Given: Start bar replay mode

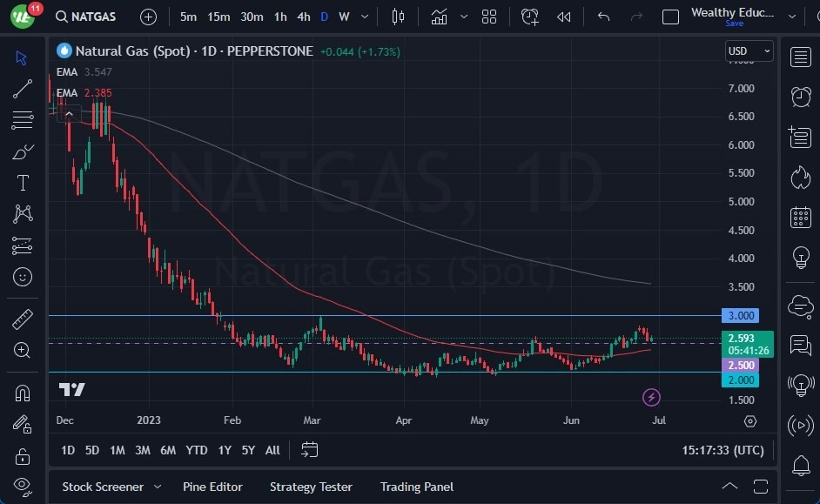Looking at the screenshot, I should pyautogui.click(x=564, y=17).
